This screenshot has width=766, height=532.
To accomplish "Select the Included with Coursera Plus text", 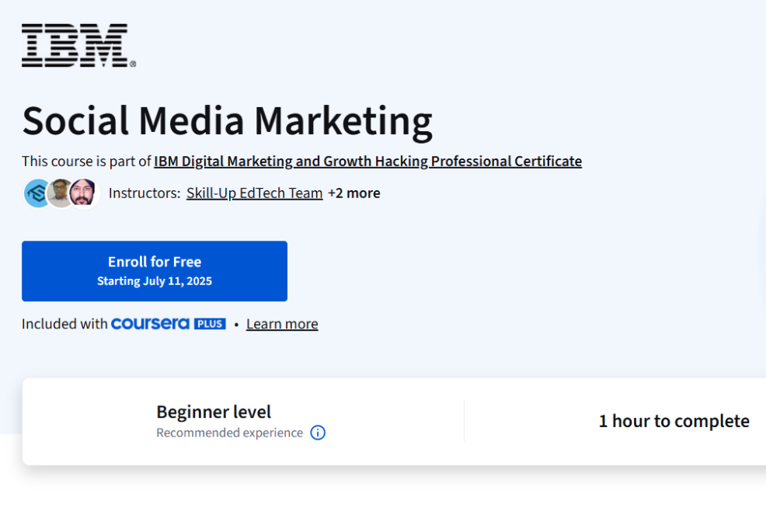I will click(124, 323).
